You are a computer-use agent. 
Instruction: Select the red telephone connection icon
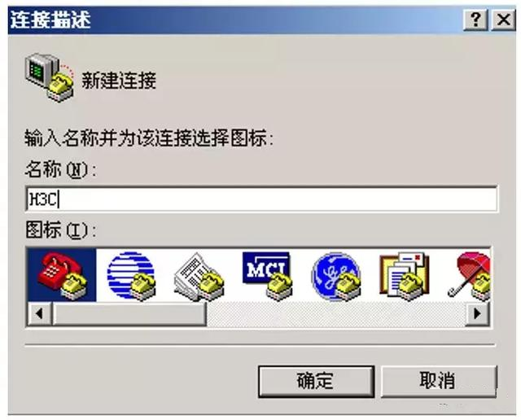pos(62,275)
